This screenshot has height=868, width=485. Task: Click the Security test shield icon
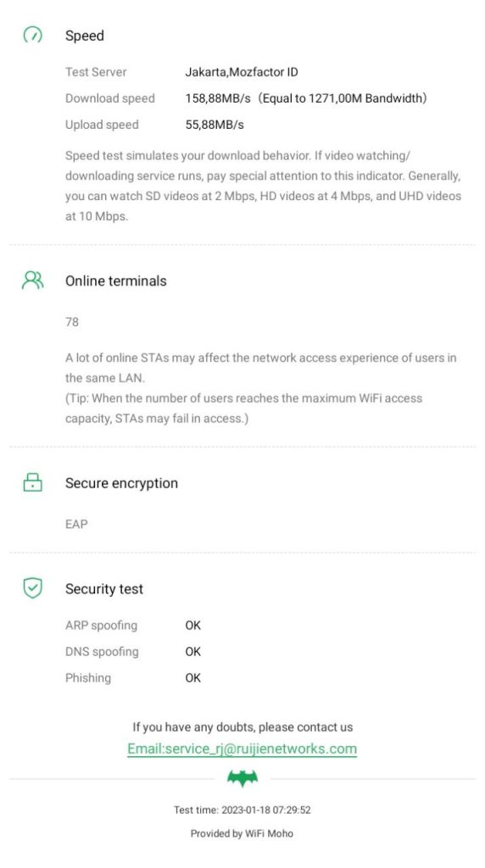click(33, 588)
